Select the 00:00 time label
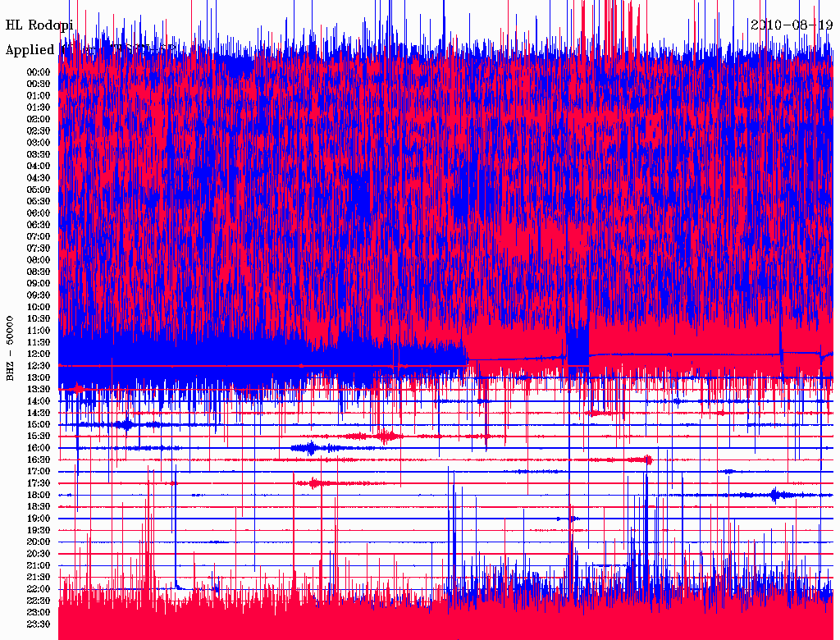This screenshot has width=840, height=640. (39, 72)
